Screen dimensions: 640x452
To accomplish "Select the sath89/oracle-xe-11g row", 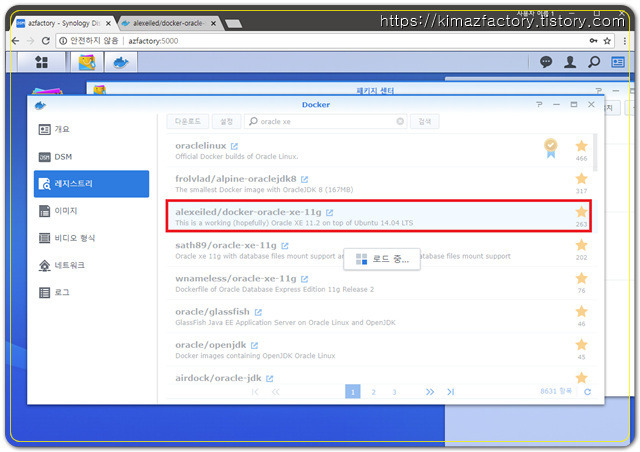I will coord(380,250).
